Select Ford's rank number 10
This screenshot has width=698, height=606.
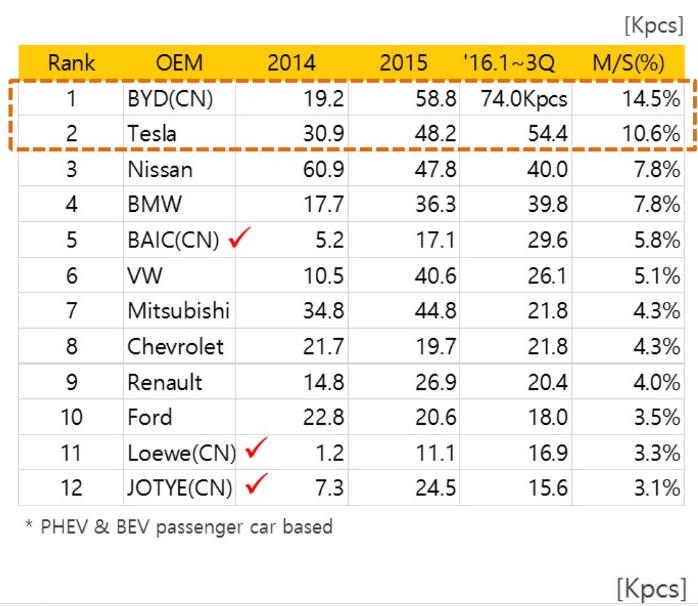[71, 418]
